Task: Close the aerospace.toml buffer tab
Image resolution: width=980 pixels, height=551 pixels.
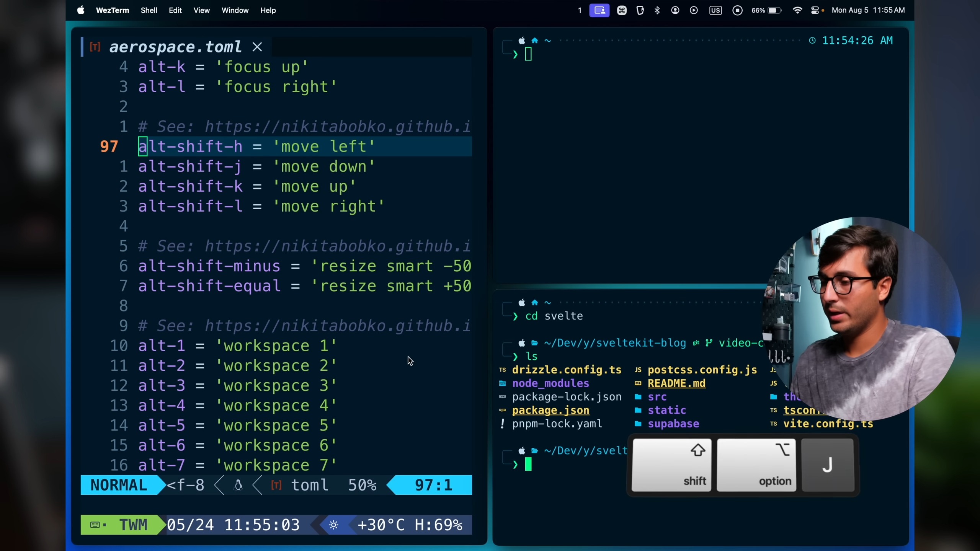Action: (257, 47)
